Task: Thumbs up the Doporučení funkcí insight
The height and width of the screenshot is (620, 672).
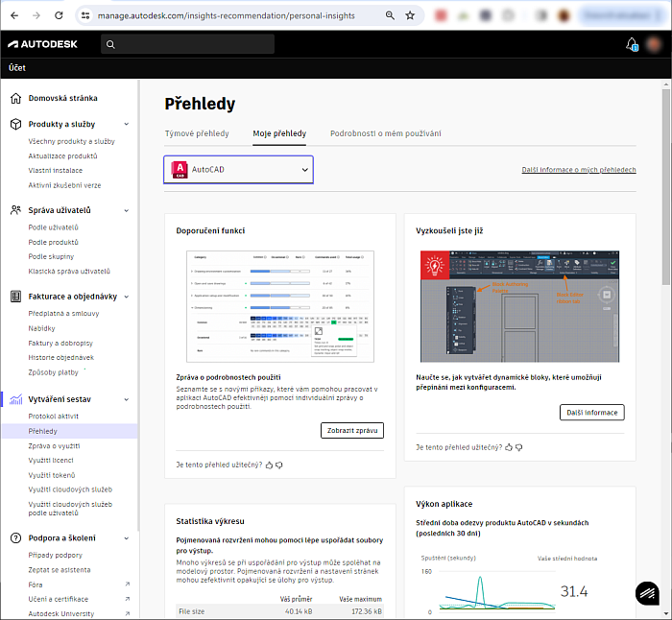Action: [x=268, y=465]
